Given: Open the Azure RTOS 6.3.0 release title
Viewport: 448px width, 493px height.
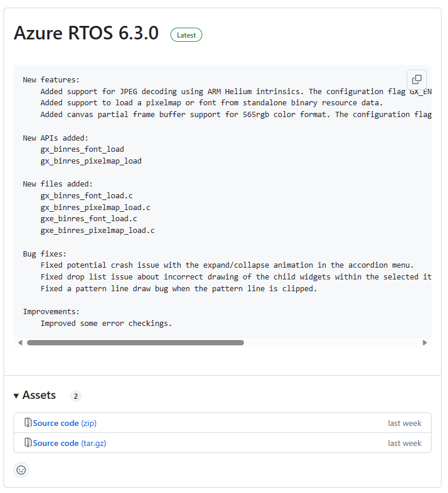Looking at the screenshot, I should [86, 33].
